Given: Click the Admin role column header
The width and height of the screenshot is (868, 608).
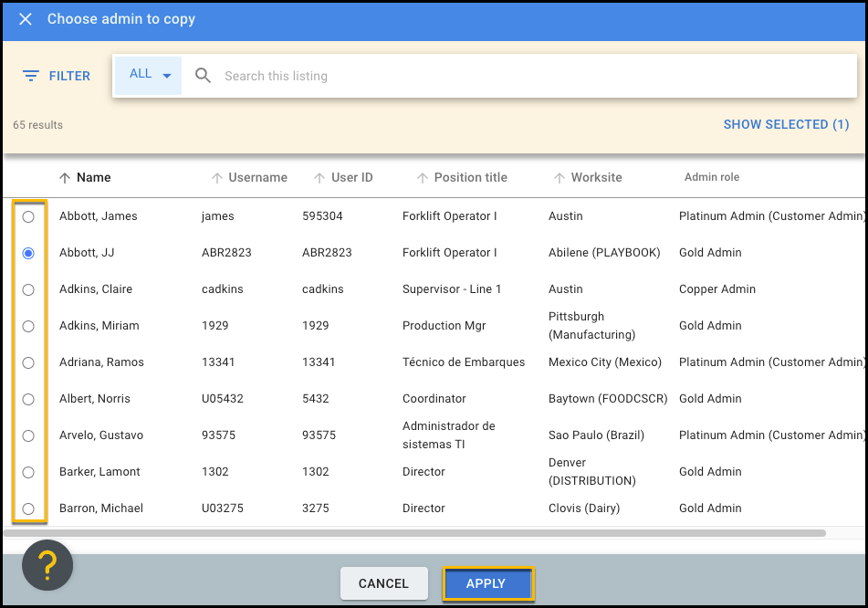Looking at the screenshot, I should coord(712,177).
